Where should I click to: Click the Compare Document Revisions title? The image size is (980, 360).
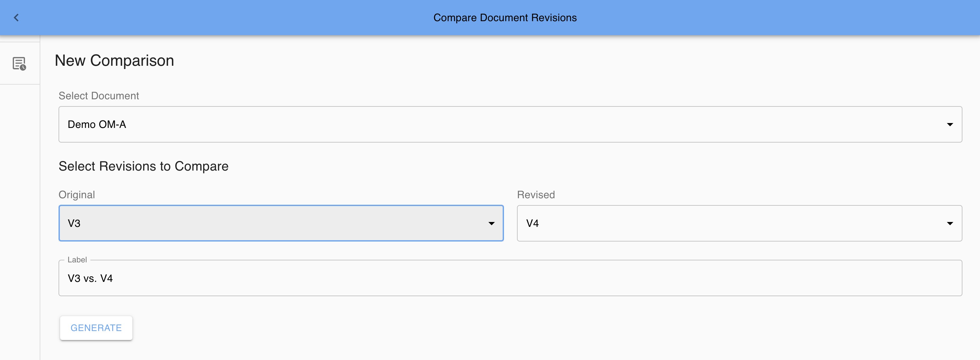tap(505, 18)
